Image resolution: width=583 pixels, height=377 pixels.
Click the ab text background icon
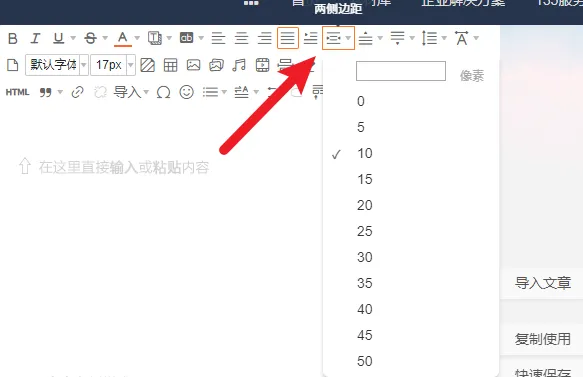click(x=186, y=38)
